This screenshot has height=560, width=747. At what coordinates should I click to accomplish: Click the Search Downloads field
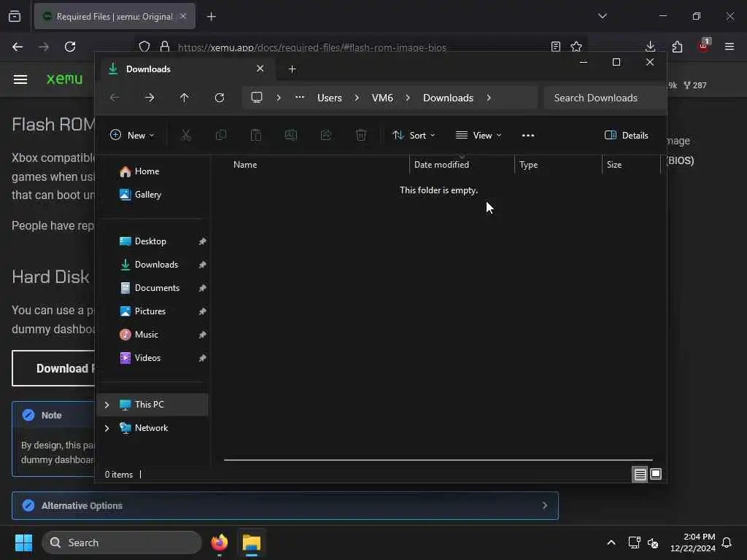[x=605, y=98]
